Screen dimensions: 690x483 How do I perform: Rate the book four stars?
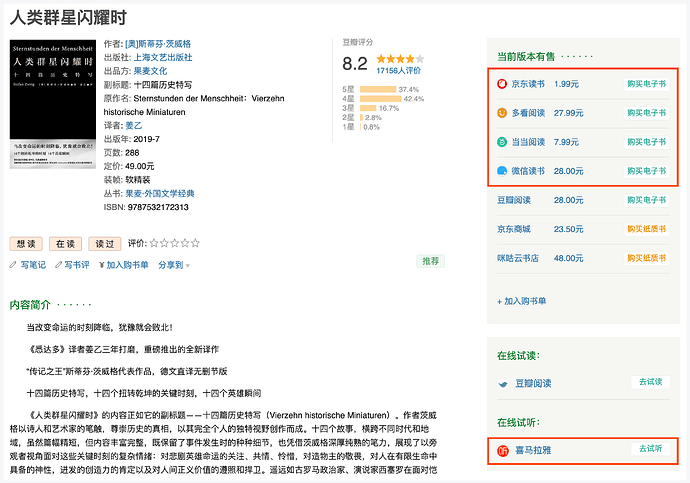[185, 243]
